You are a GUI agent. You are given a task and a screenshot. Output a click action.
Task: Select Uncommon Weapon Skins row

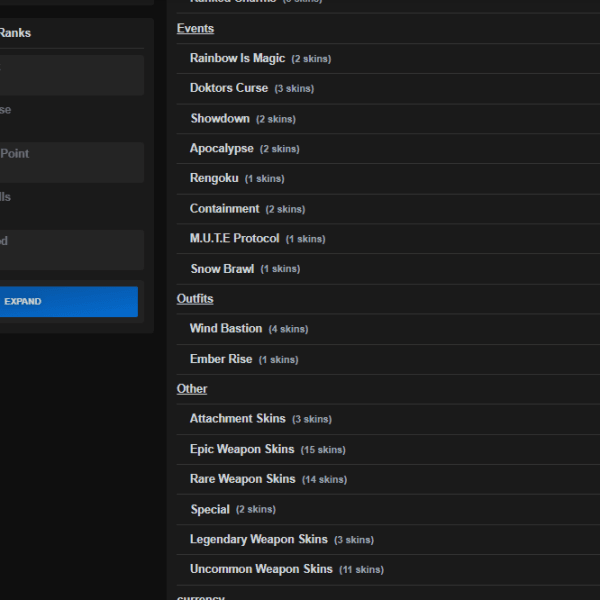coord(388,569)
